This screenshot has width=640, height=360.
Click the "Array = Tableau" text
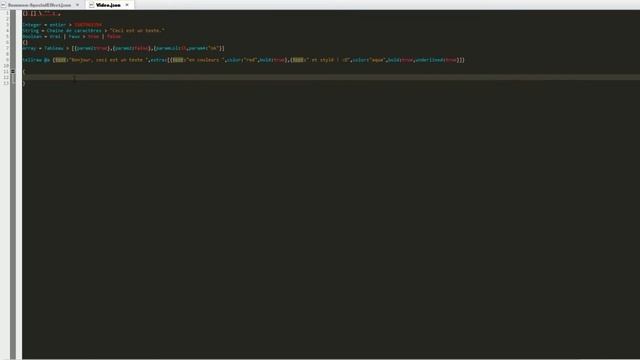(43, 48)
